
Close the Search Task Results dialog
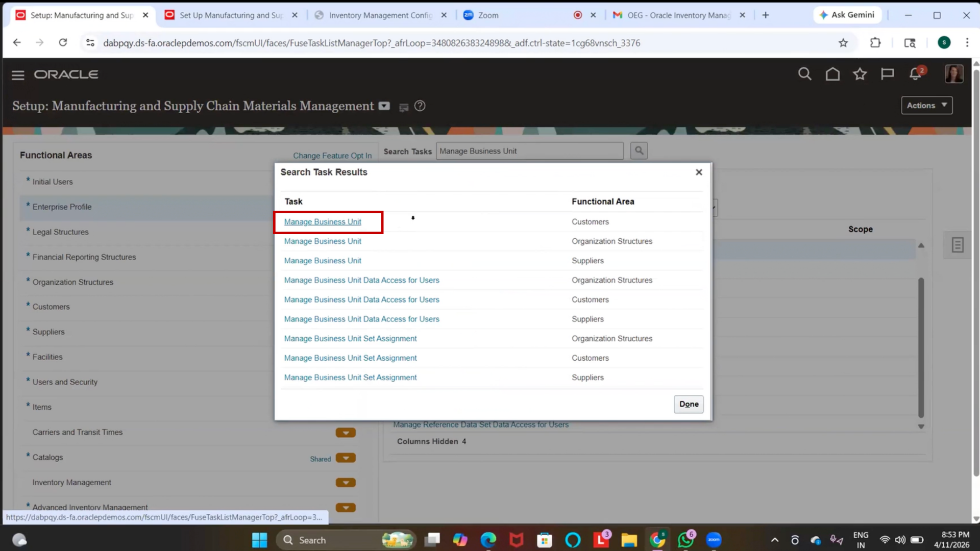(699, 172)
